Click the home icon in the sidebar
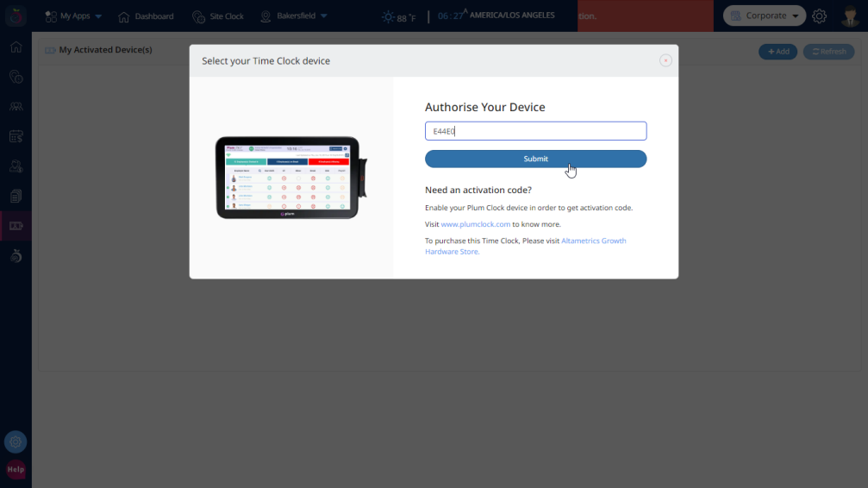Viewport: 868px width, 488px height. (16, 47)
